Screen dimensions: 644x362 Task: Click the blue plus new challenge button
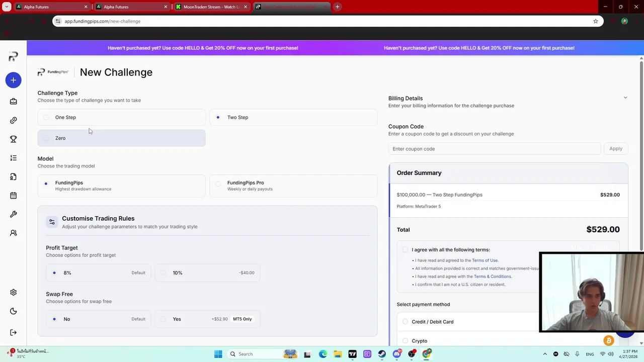pos(14,80)
